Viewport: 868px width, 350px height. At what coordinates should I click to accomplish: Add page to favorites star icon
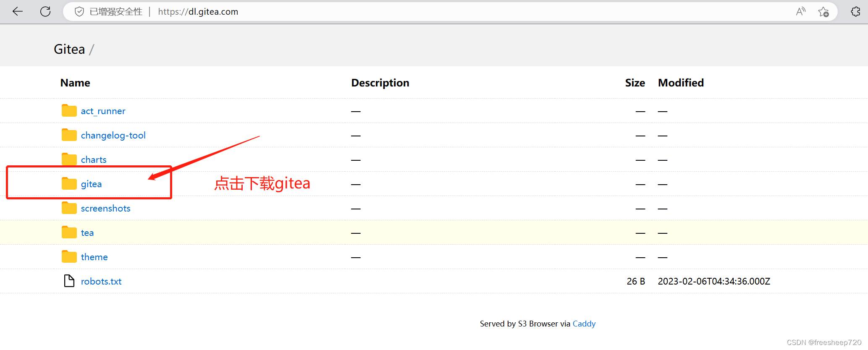click(823, 12)
